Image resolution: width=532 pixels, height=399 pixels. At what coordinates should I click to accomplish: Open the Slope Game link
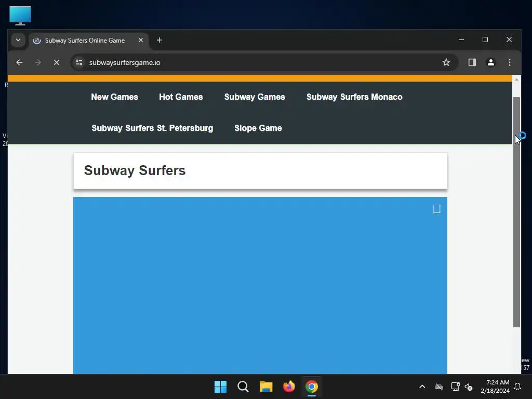point(258,128)
